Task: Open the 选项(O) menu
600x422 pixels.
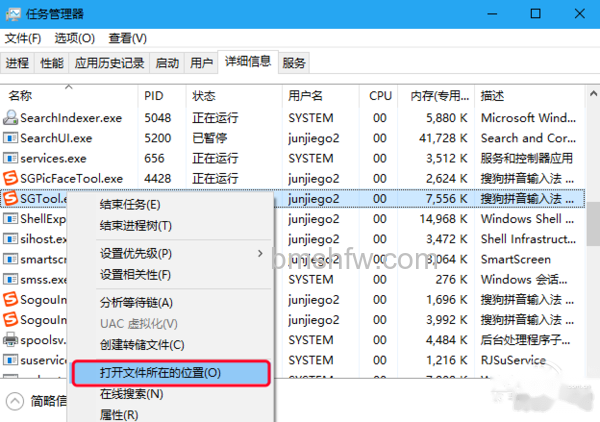Action: [74, 38]
